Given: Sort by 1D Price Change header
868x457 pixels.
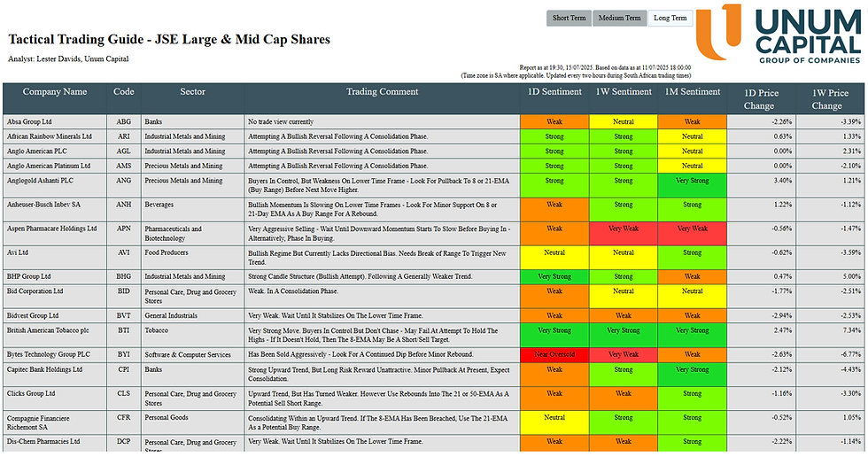Looking at the screenshot, I should tap(761, 99).
